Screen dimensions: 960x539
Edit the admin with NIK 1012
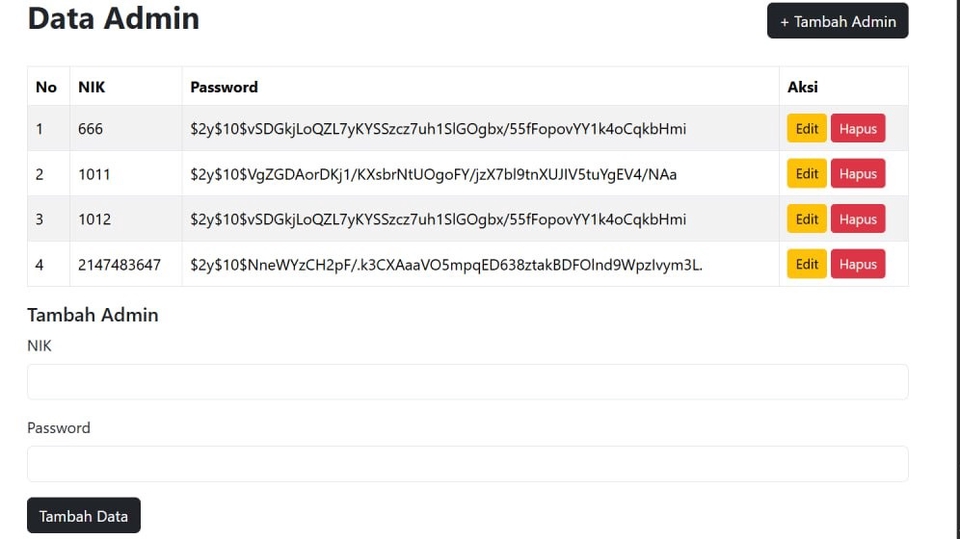pos(807,219)
